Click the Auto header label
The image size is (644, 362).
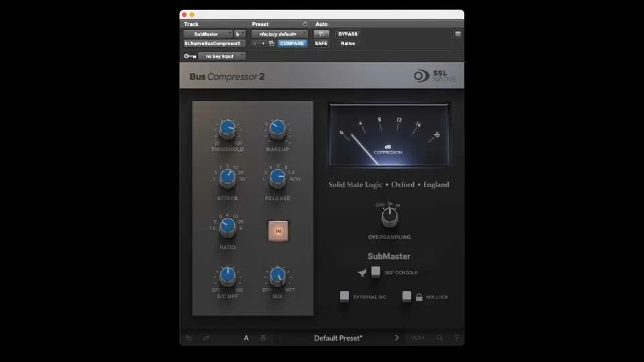point(321,24)
